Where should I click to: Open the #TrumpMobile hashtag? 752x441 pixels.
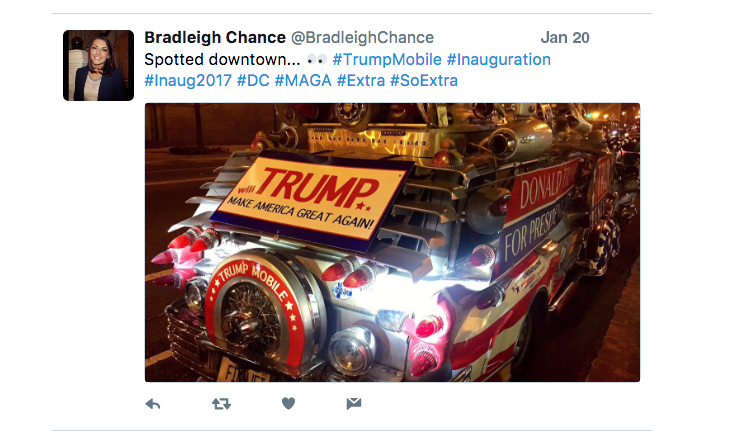click(387, 59)
